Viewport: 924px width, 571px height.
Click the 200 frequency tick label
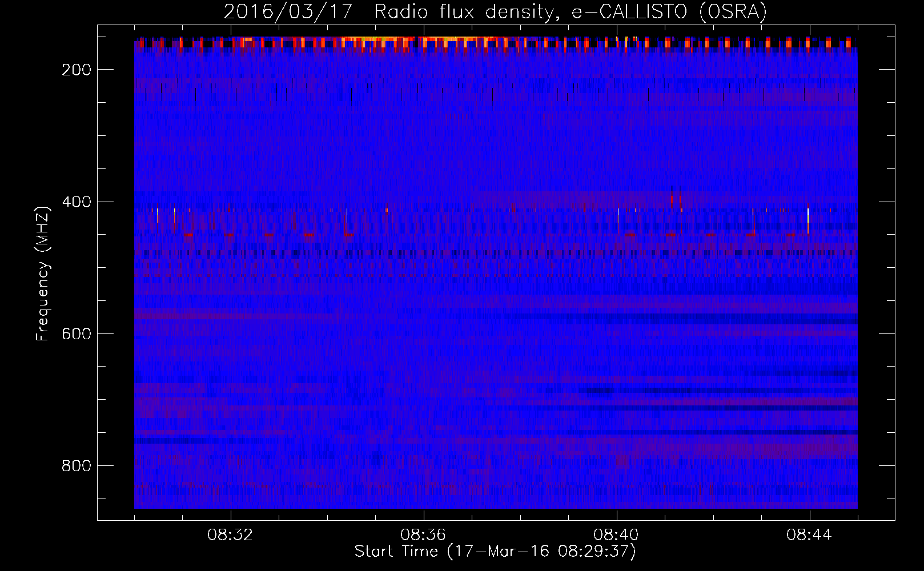[76, 70]
